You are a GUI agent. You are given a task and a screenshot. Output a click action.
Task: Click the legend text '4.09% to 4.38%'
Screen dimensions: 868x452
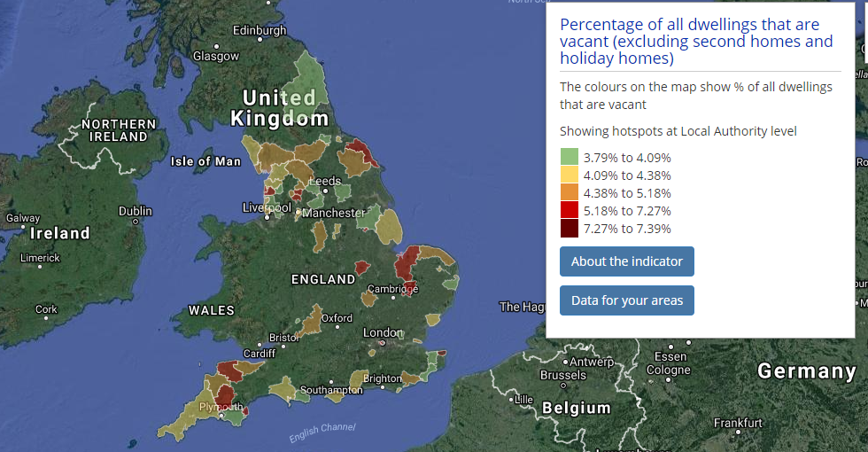point(627,175)
